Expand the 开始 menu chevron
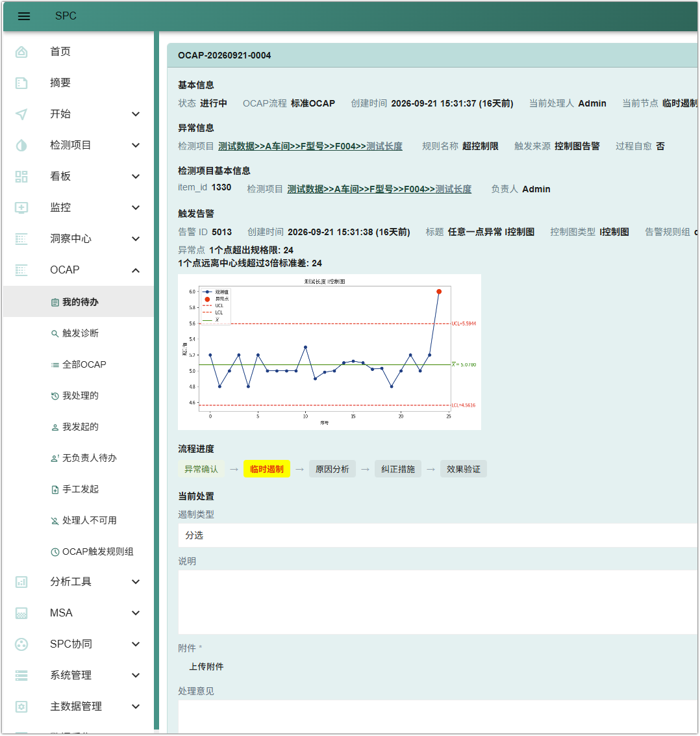Screen dimensions: 700x736 [136, 114]
